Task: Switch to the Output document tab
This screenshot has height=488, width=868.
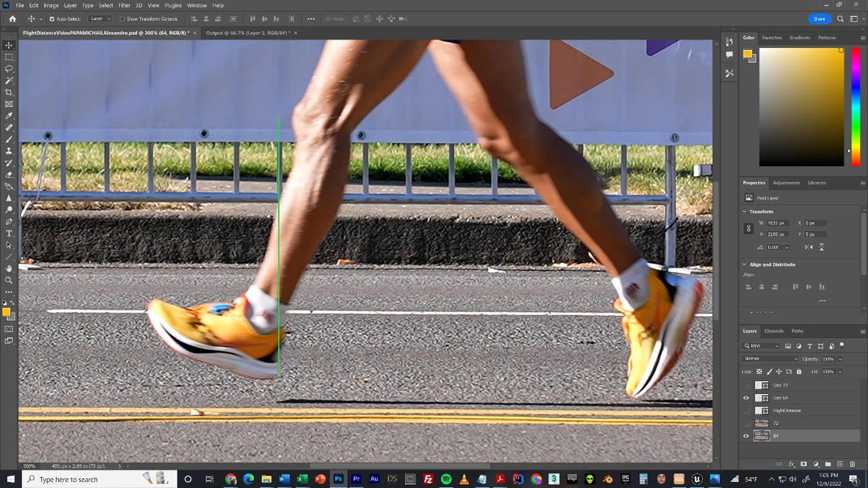Action: 248,33
